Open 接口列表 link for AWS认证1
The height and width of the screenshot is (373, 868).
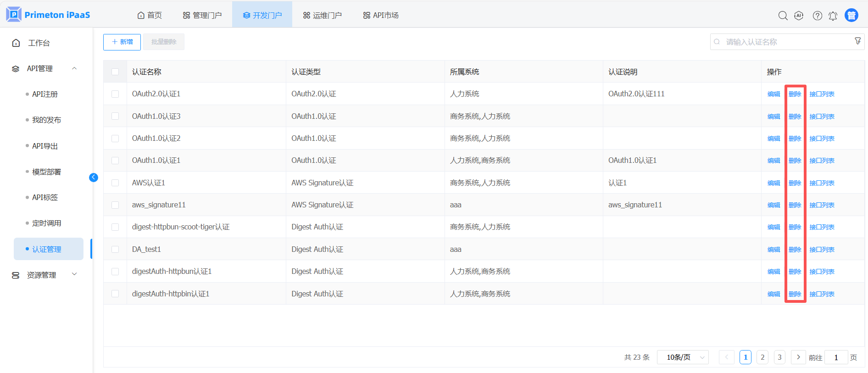[822, 183]
